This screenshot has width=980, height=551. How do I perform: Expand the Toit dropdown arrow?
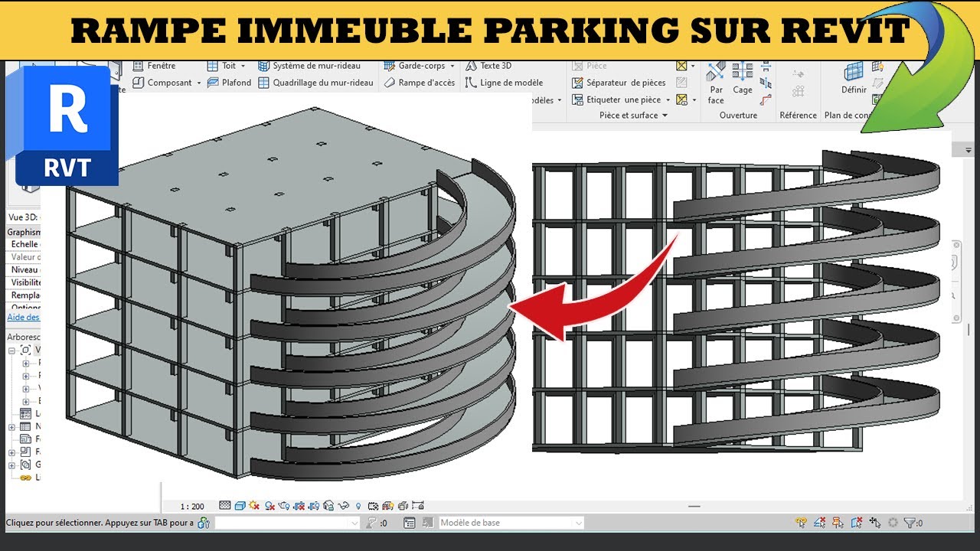point(243,66)
